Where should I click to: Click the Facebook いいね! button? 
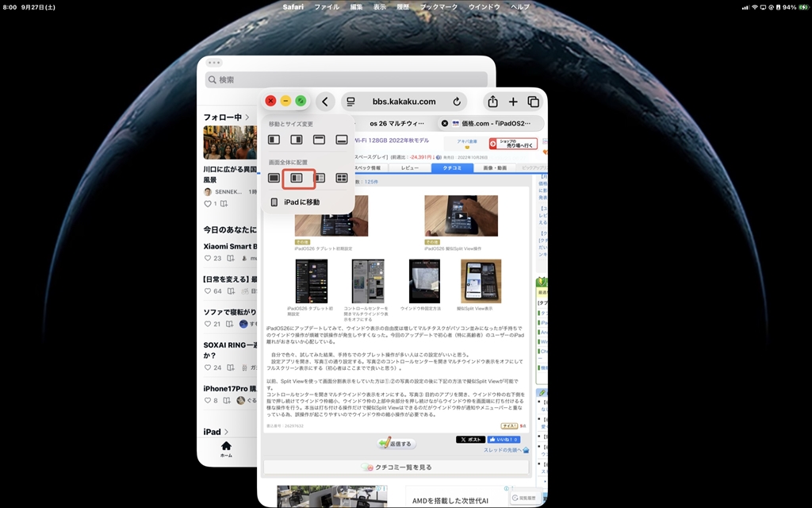[504, 440]
